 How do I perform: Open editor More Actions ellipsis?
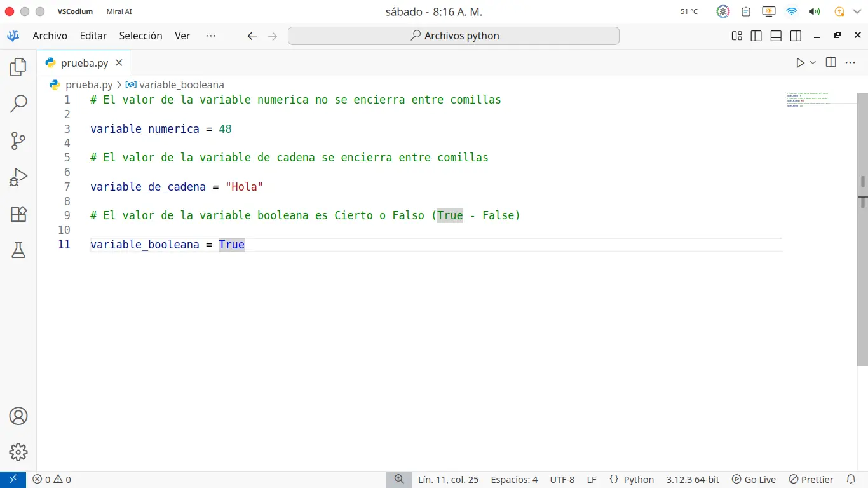point(850,62)
